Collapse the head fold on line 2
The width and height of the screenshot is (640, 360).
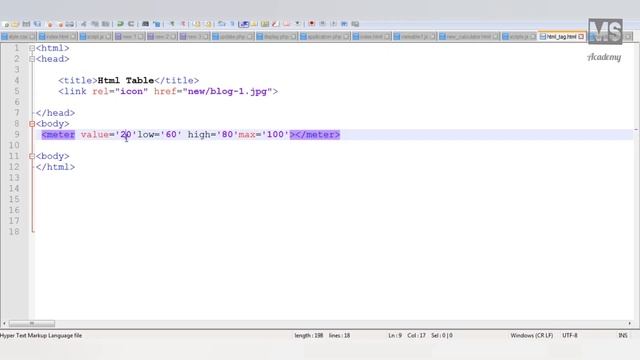[x=32, y=59]
